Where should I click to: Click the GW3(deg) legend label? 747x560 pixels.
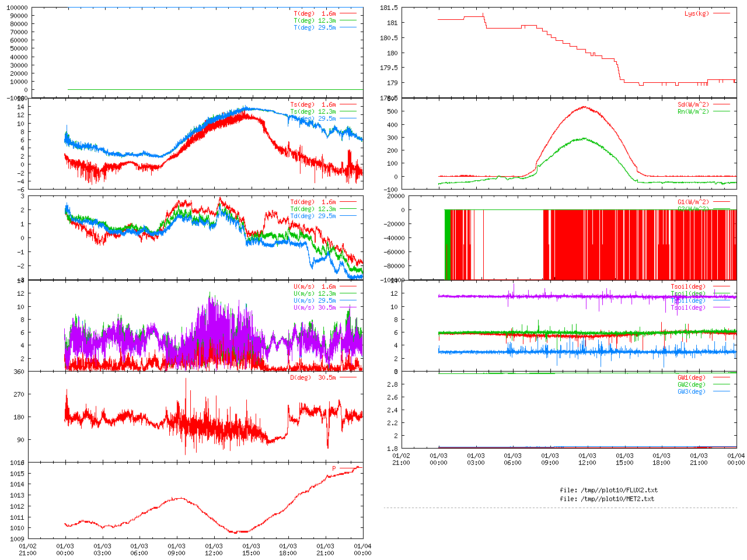(x=692, y=392)
